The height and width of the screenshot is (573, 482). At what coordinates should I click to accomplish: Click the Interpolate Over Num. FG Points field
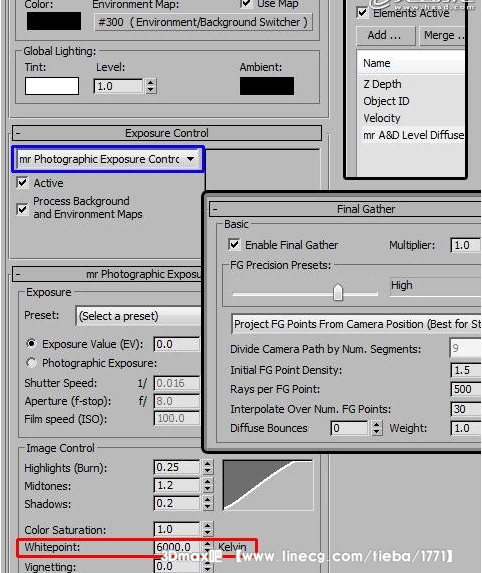coord(466,409)
